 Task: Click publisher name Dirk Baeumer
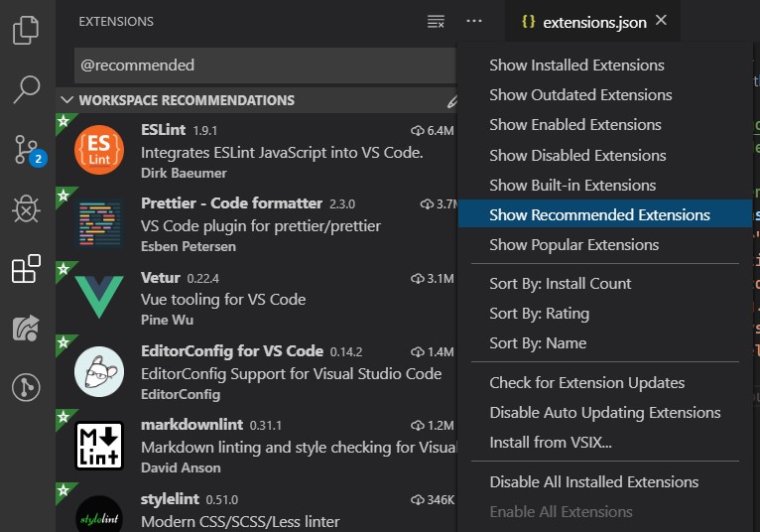pyautogui.click(x=184, y=173)
